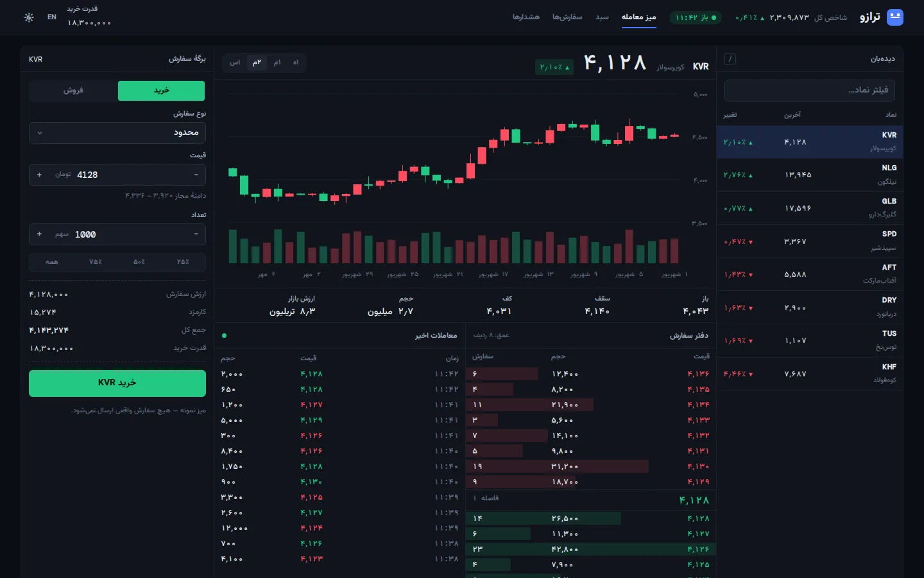Select the ۱ه chart timeframe

tap(296, 62)
